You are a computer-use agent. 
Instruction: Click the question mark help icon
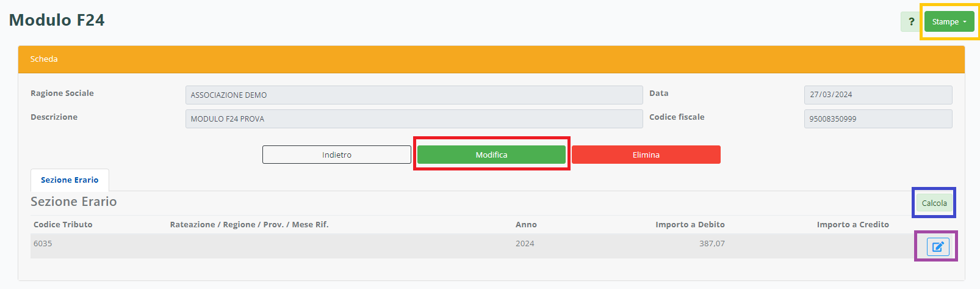[910, 22]
